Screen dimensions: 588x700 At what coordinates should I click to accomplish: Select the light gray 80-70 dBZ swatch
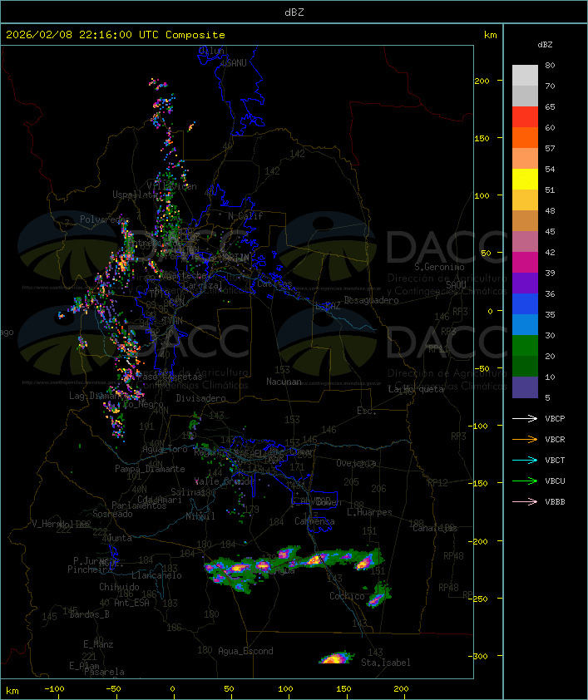tap(525, 76)
